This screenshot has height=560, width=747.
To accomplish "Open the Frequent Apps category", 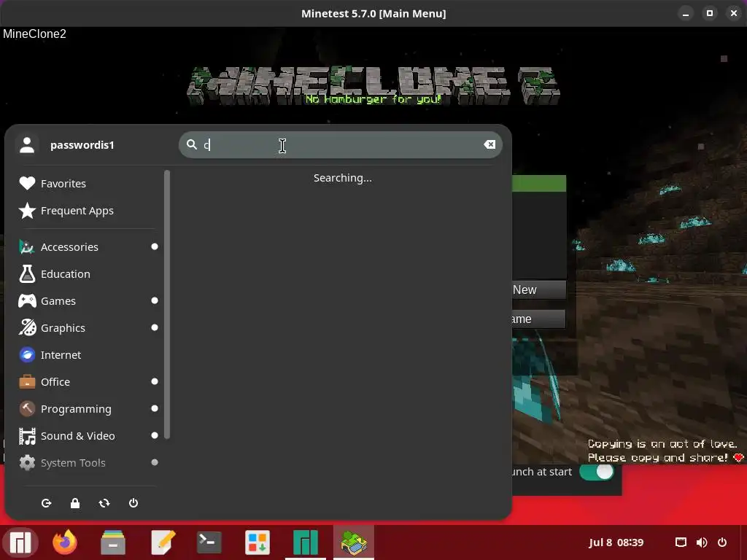I will pos(88,211).
